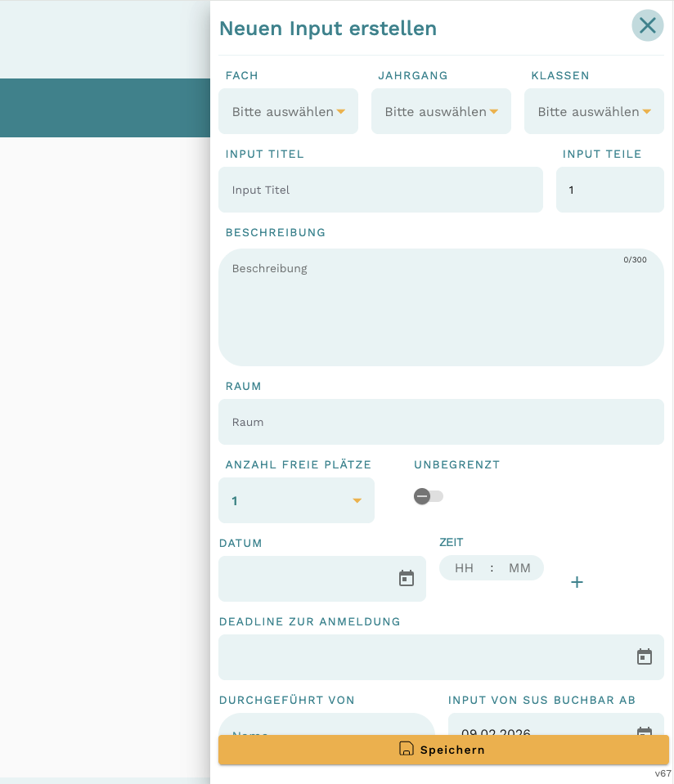Click the Datum date input field
This screenshot has height=784, width=674.
[307, 579]
